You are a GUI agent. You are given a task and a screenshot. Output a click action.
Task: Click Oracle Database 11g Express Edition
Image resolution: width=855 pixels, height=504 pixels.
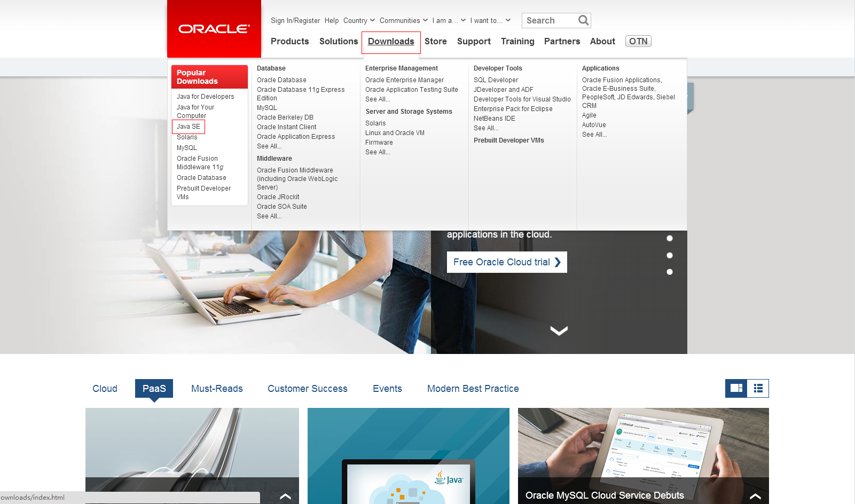pos(301,94)
